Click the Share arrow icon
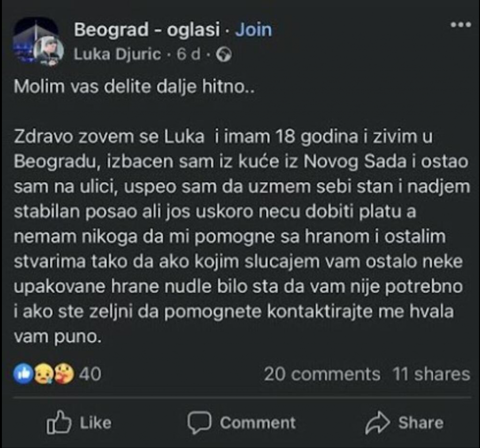This screenshot has width=480, height=448. (378, 423)
